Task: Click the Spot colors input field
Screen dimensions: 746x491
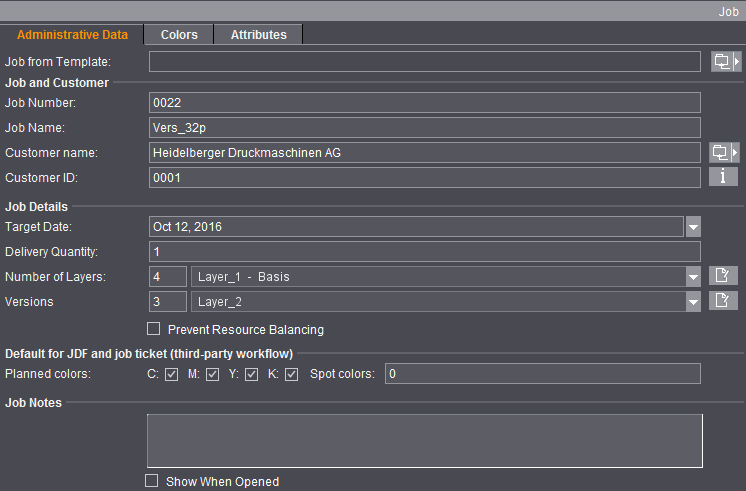Action: click(543, 374)
